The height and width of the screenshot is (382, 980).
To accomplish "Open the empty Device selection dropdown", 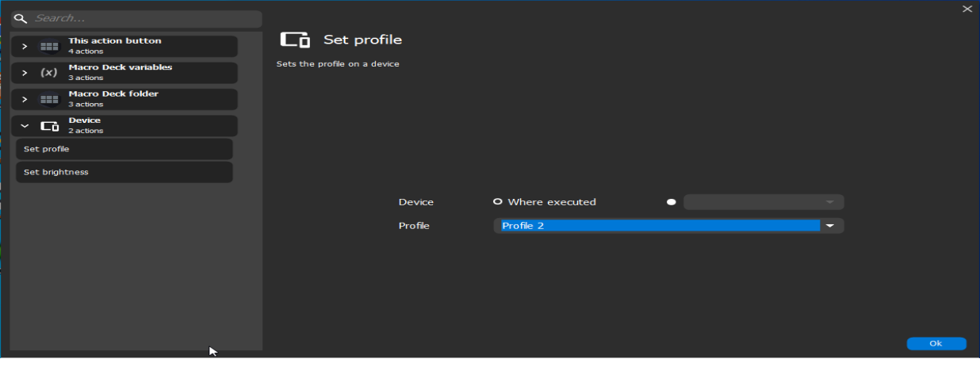I will 763,202.
